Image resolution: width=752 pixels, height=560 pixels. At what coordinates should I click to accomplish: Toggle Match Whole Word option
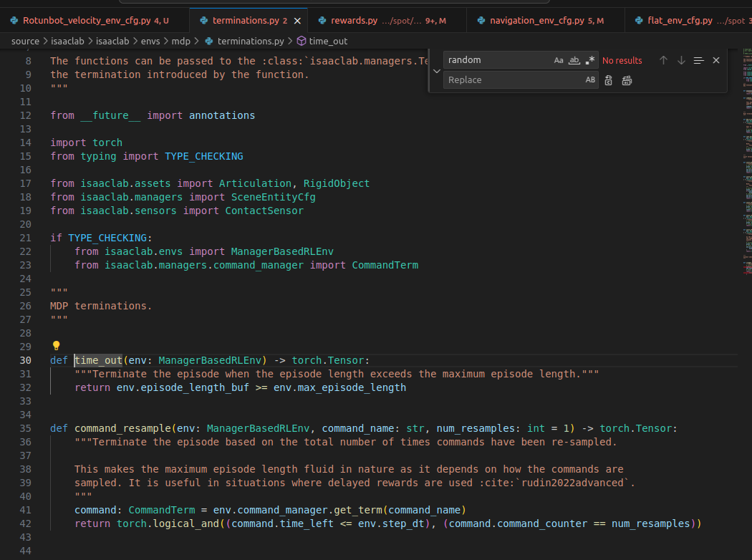tap(574, 60)
